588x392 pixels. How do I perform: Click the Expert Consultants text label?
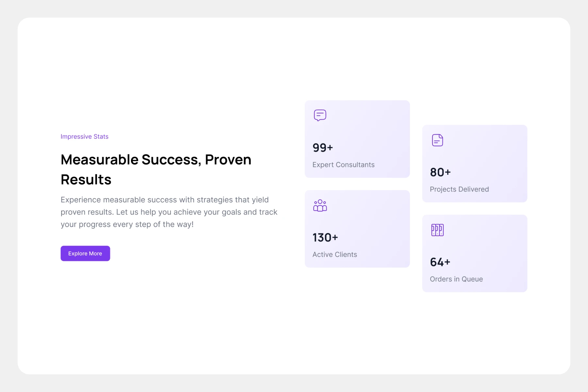pyautogui.click(x=343, y=165)
